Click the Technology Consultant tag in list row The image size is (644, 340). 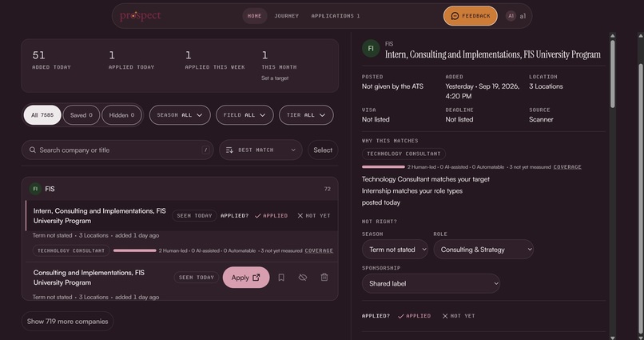tap(71, 250)
